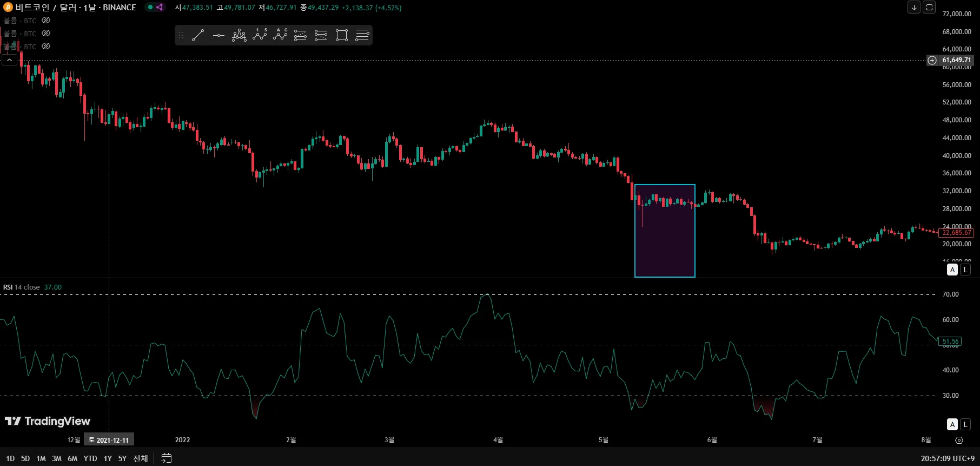Select the trend line drawing tool
Viewport: 980px width, 466px height.
point(198,36)
